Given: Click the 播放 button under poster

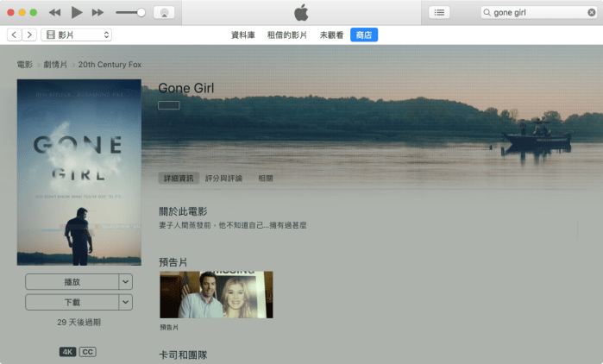Looking at the screenshot, I should pos(72,282).
